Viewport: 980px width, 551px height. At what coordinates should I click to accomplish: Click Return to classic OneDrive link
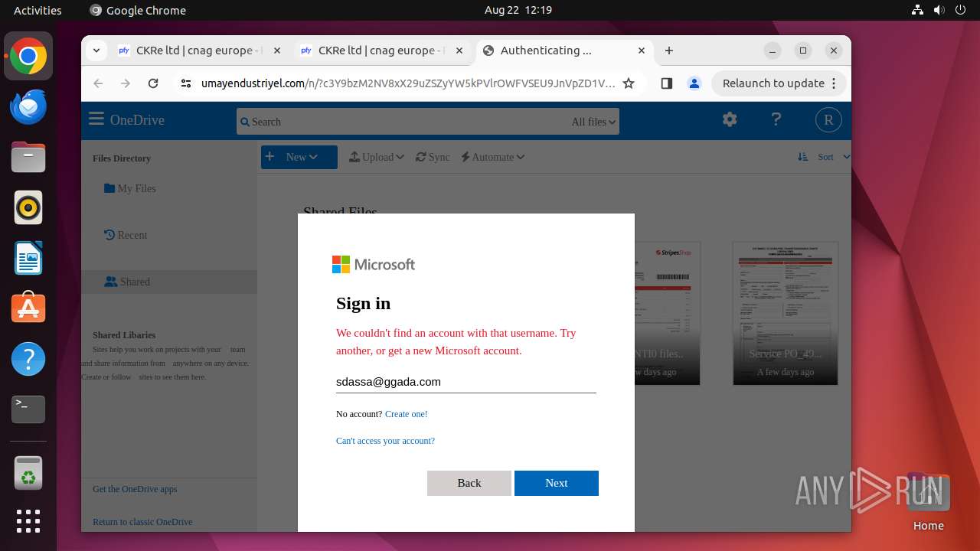coord(142,522)
